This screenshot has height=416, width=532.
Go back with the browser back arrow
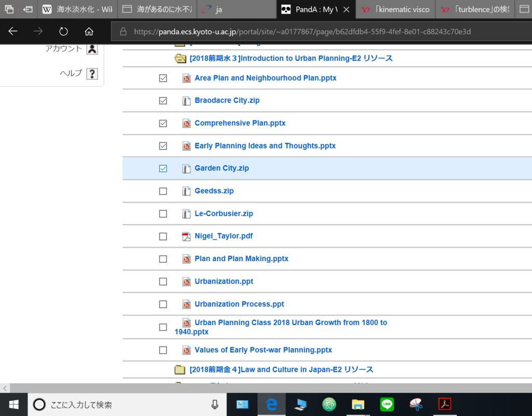coord(13,32)
